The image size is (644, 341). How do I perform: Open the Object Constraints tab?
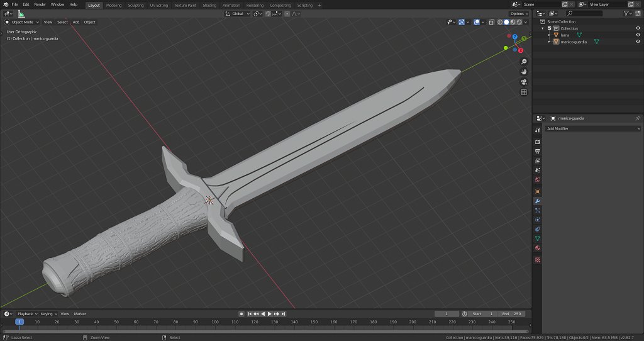coord(538,229)
